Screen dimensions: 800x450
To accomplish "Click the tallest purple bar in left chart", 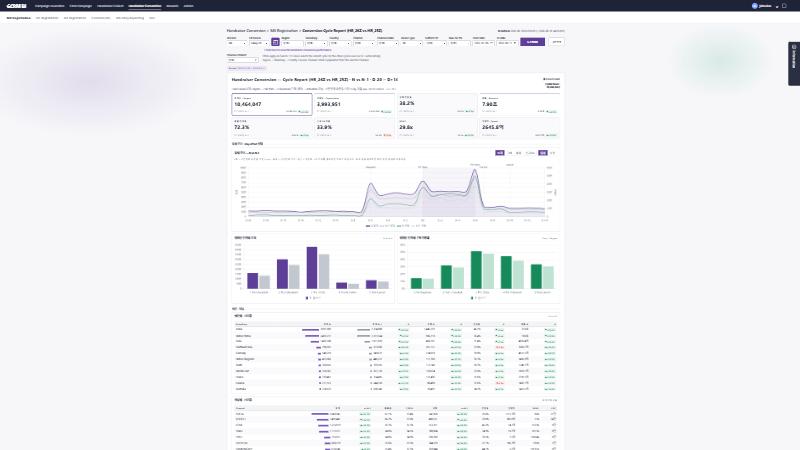I will pyautogui.click(x=312, y=268).
